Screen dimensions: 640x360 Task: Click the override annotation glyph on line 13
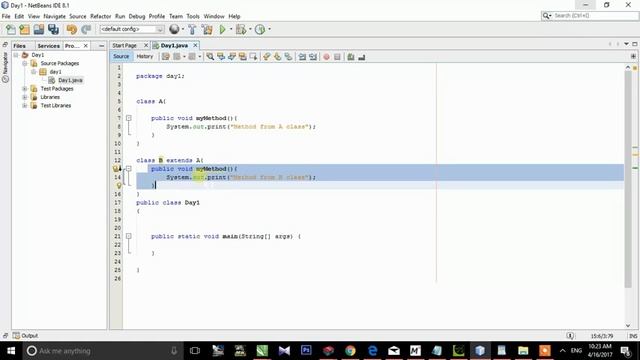coord(116,169)
